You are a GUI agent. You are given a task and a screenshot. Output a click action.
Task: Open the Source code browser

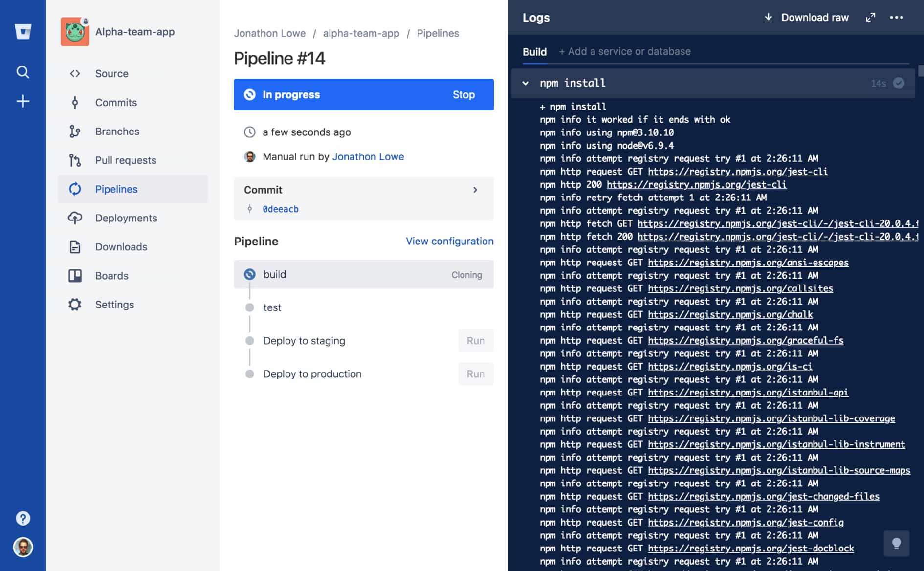pos(111,73)
